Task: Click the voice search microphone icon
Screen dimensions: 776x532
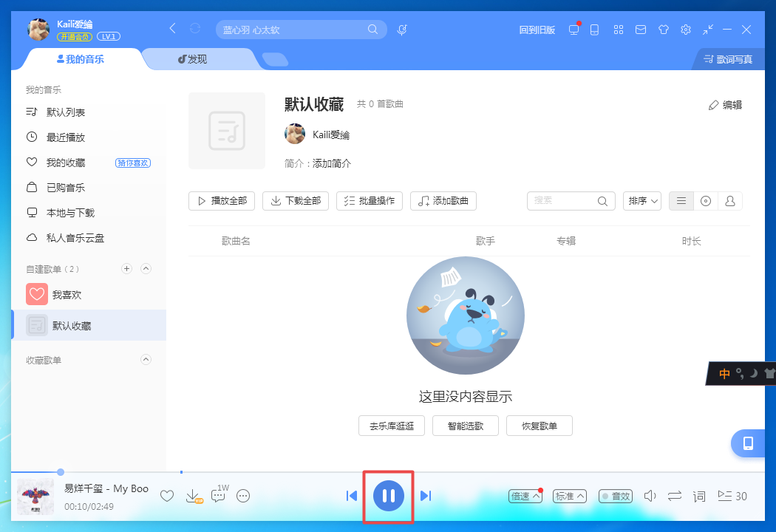Action: [x=402, y=30]
